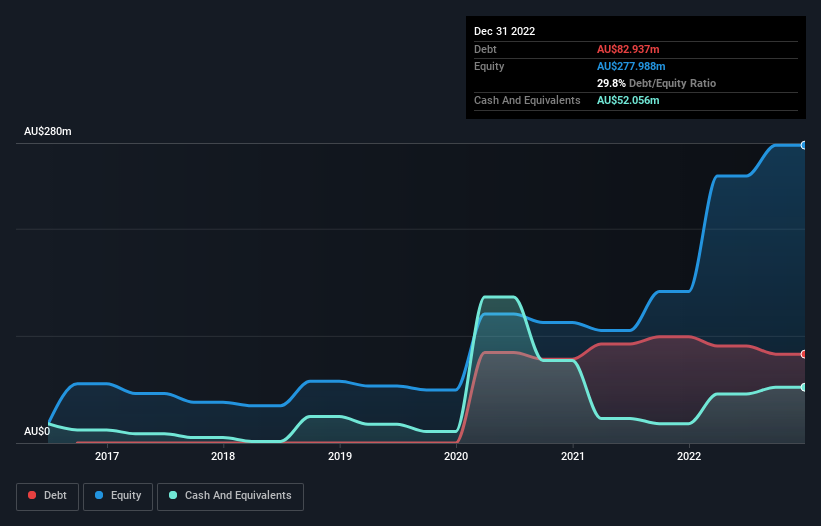Click the 29.8% Debt/Equity Ratio text
Image resolution: width=821 pixels, height=526 pixels.
tap(657, 83)
